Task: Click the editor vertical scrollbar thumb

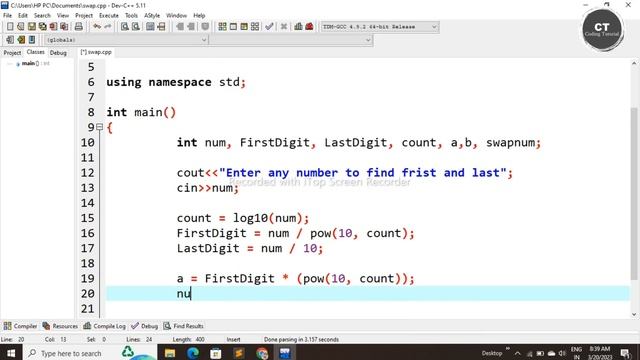Action: (x=634, y=193)
